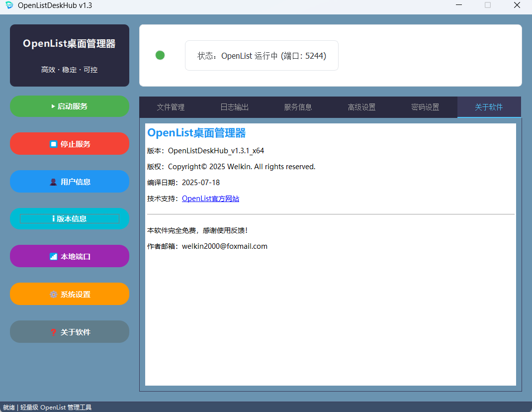Click the OpenListDeskHub app icon in title bar

point(9,5)
